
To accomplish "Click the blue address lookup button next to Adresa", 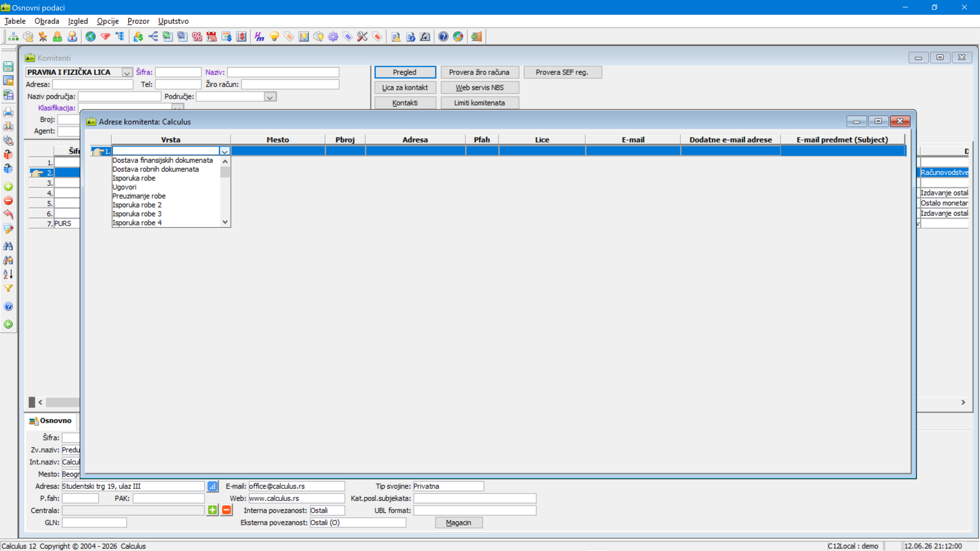I will click(x=213, y=486).
